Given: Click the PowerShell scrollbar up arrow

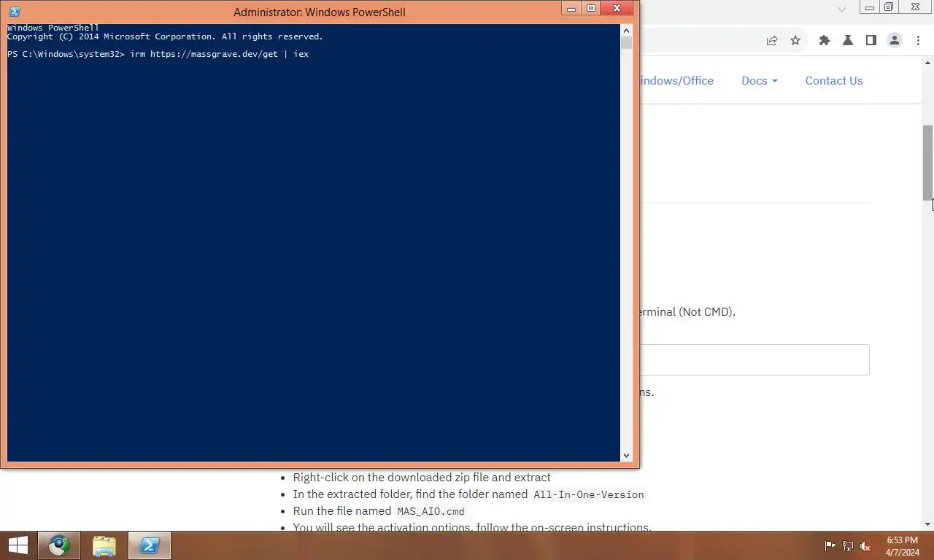Looking at the screenshot, I should [626, 31].
